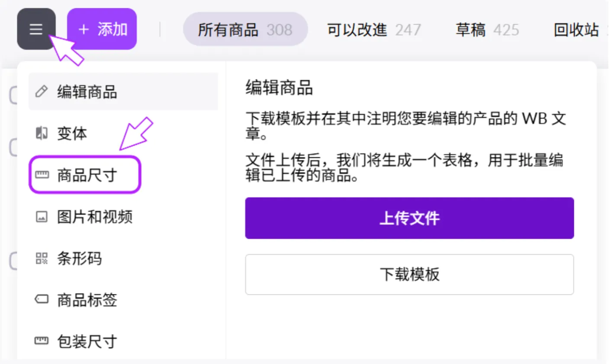Click the 上传文件 button

(409, 218)
